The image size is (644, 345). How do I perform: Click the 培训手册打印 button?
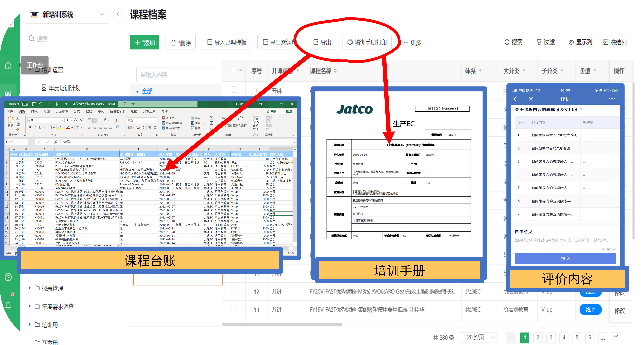(367, 42)
